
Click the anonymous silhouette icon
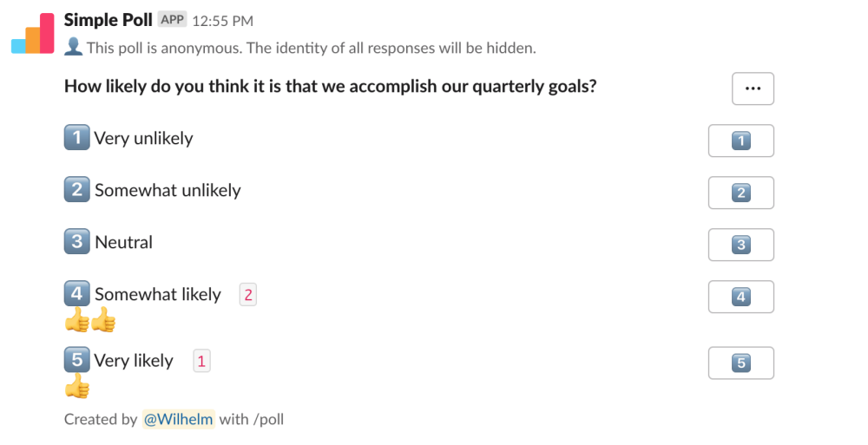click(x=74, y=48)
